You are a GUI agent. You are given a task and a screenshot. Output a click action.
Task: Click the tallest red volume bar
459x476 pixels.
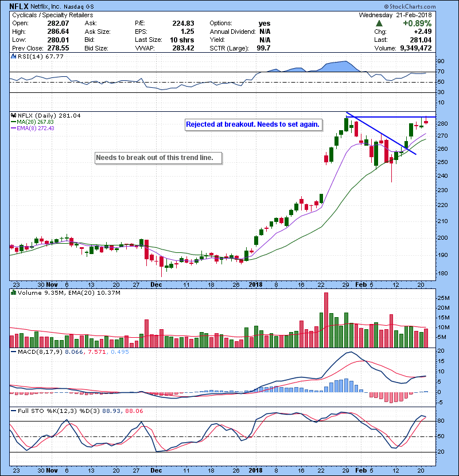pos(326,320)
